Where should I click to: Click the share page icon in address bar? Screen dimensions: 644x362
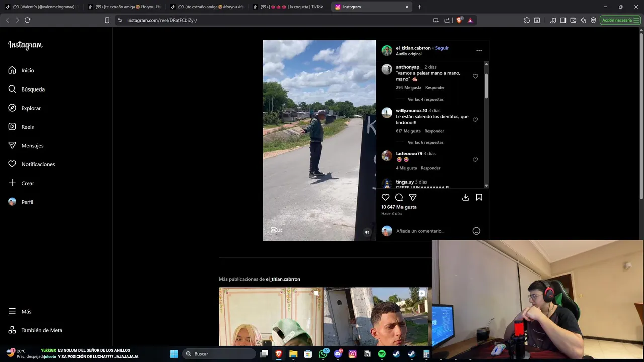pyautogui.click(x=447, y=20)
